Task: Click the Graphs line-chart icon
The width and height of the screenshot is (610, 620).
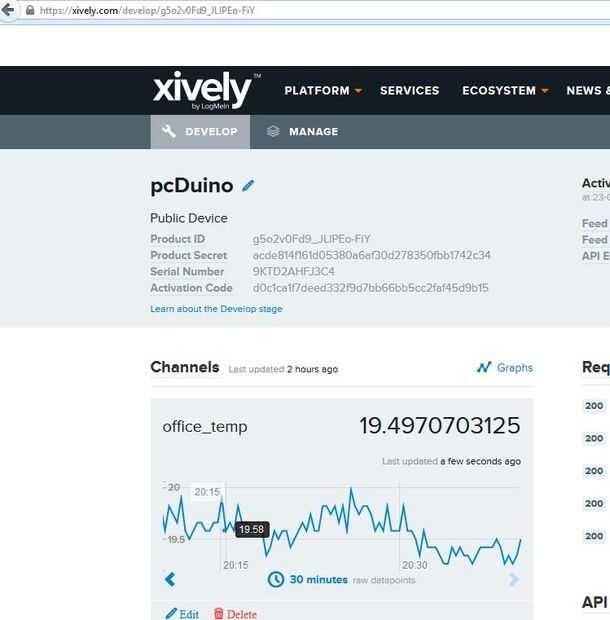Action: click(x=484, y=368)
